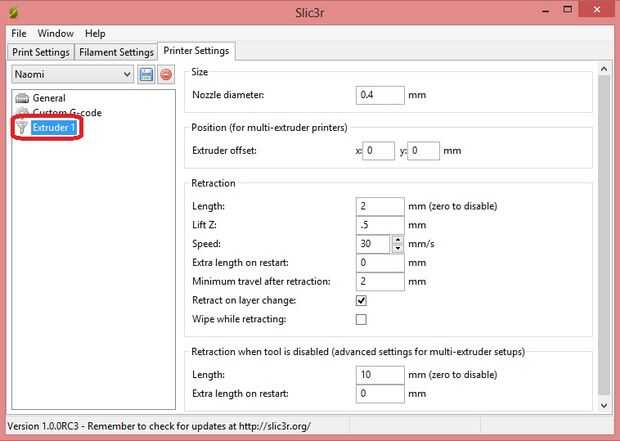Open the Naomi preset dropdown
This screenshot has width=620, height=441.
pos(73,74)
